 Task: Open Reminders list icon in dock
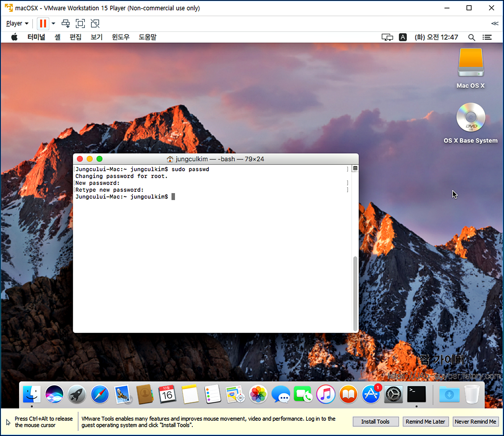pos(213,394)
